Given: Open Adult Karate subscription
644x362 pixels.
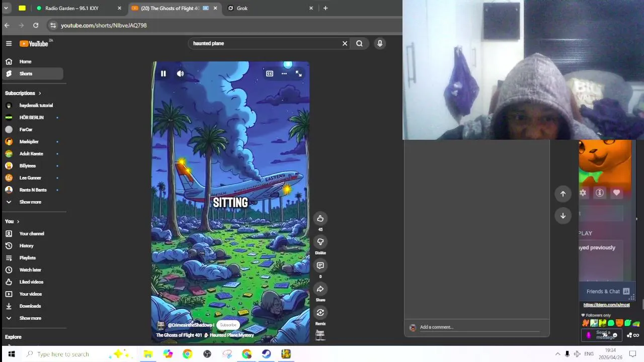Looking at the screenshot, I should coord(32,154).
